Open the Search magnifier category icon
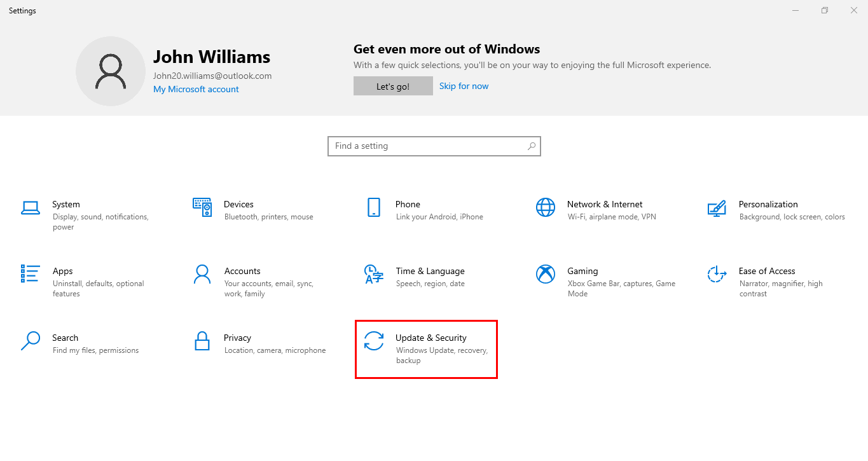 (31, 341)
